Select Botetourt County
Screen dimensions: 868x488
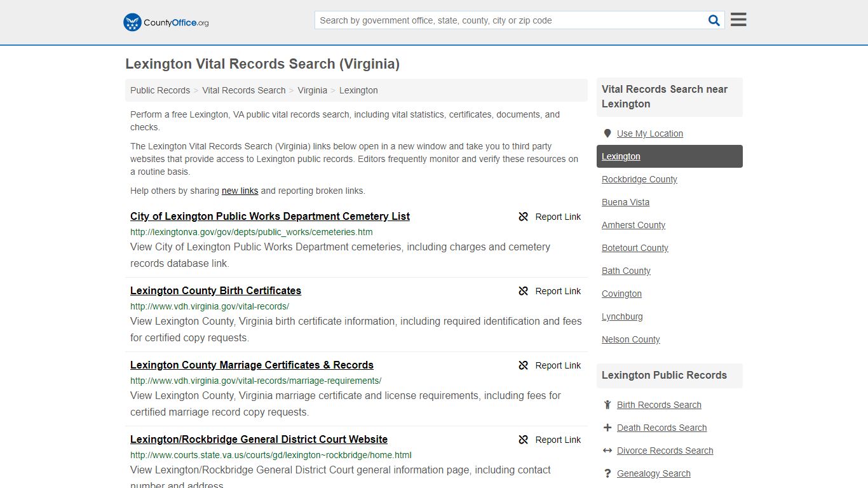pyautogui.click(x=635, y=248)
